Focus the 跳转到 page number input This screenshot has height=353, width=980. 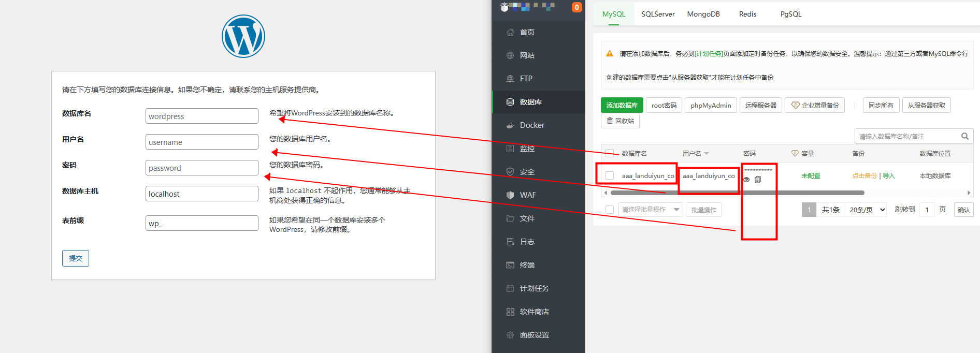[927, 210]
